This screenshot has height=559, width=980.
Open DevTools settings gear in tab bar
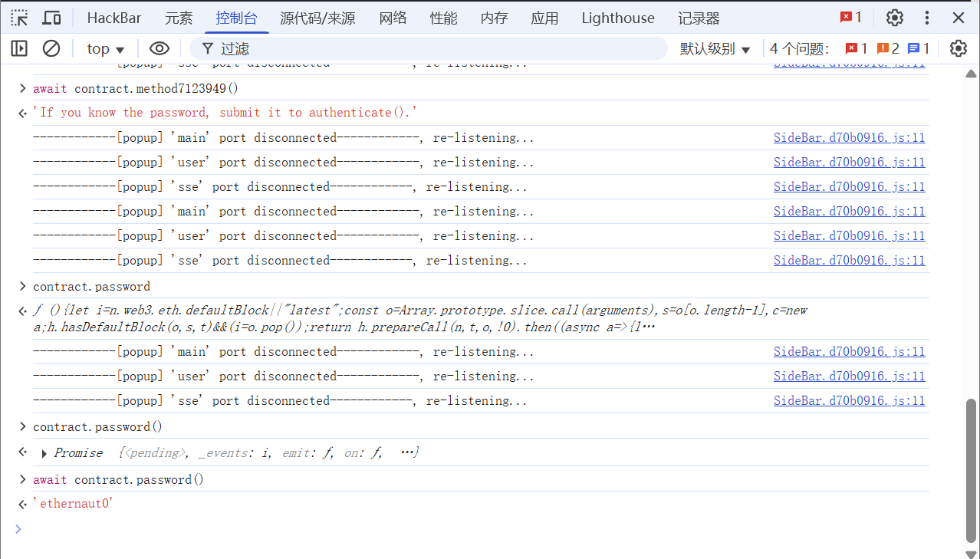pos(894,18)
